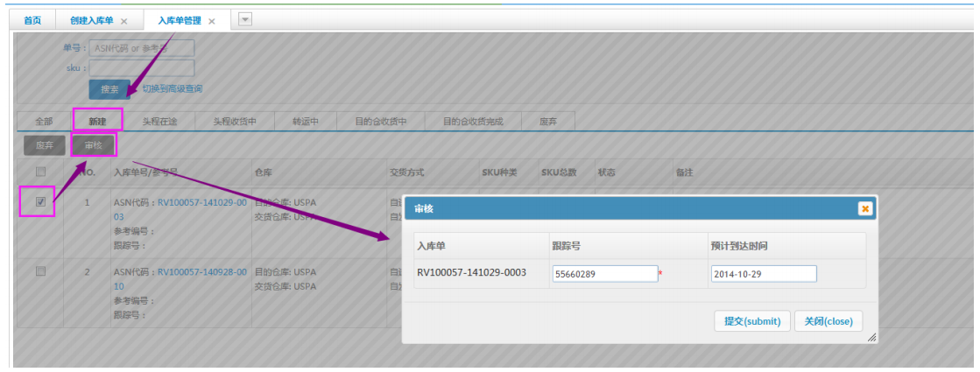Open the tab list dropdown arrow

[245, 19]
